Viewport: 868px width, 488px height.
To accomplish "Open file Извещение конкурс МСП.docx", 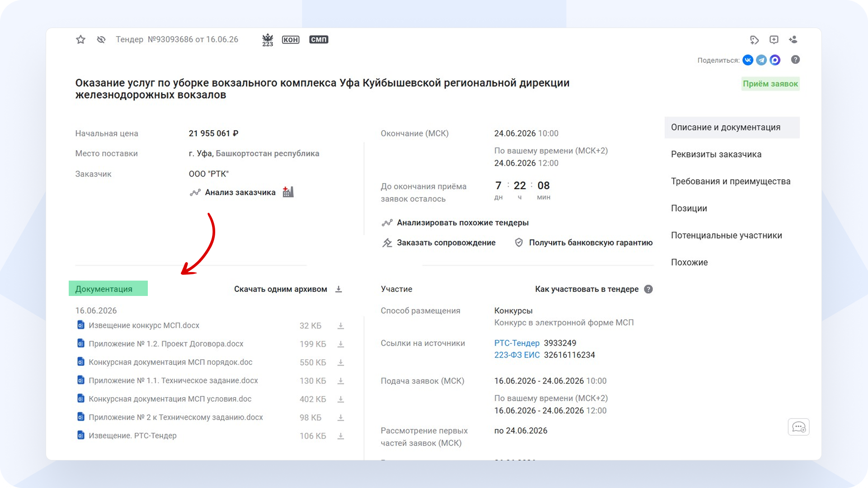I will coord(144,325).
